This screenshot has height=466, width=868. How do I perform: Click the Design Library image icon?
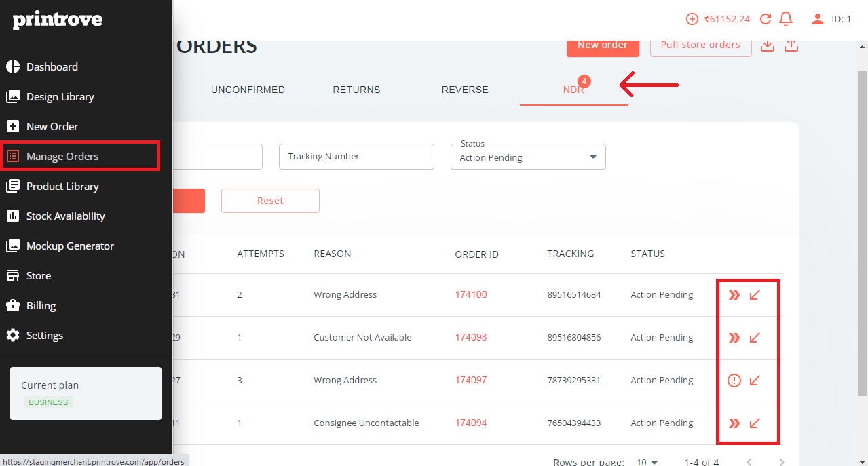pyautogui.click(x=13, y=96)
